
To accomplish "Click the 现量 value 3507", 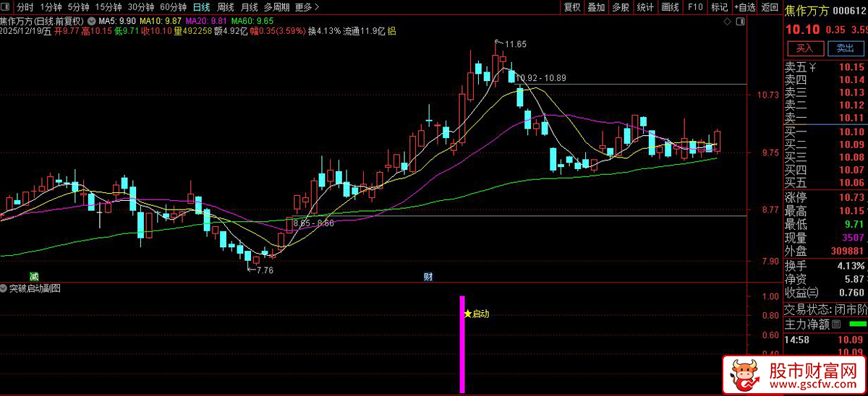I will [x=854, y=238].
